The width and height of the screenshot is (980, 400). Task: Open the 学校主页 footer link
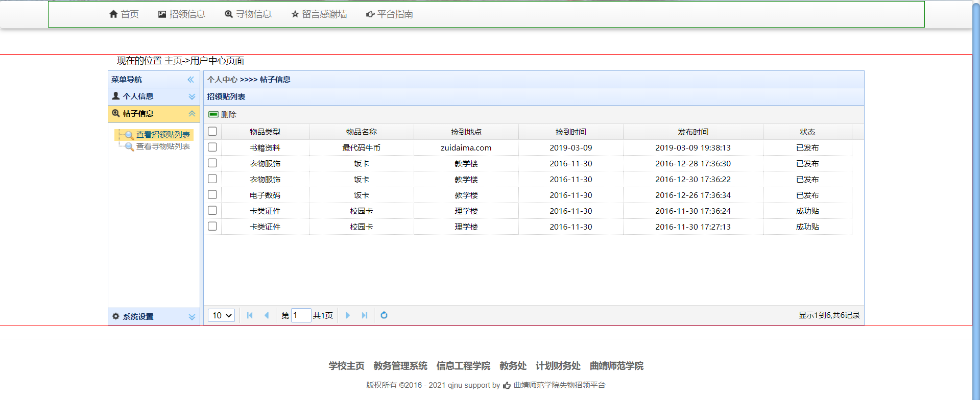click(x=347, y=366)
